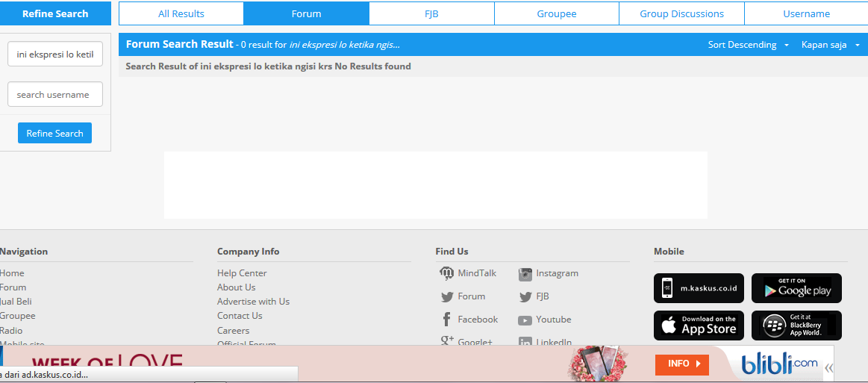This screenshot has height=383, width=868.
Task: Open Groupee link in Navigation footer
Action: [x=17, y=316]
